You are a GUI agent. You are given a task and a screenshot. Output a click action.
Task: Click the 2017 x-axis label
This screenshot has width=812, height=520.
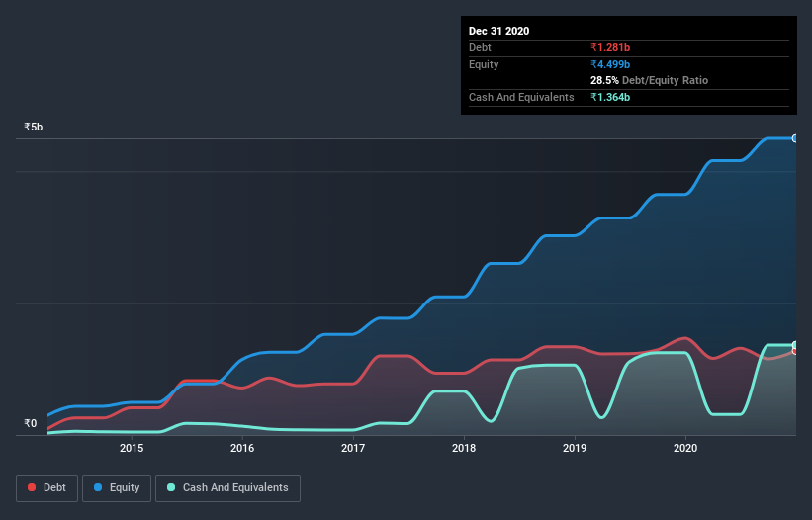[353, 448]
